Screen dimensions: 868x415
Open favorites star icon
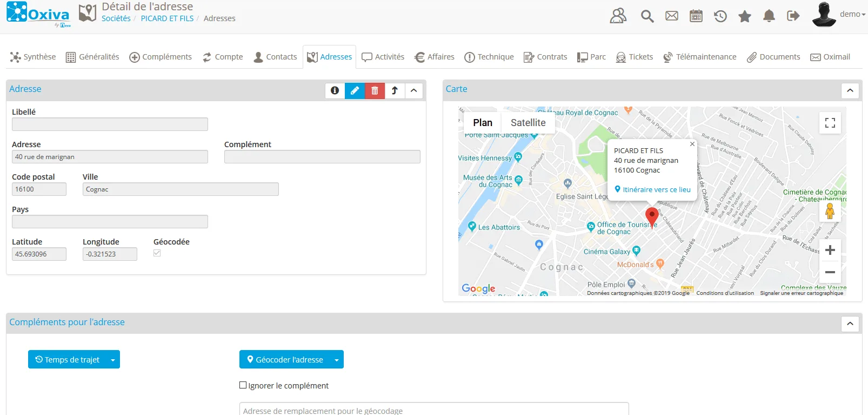[x=745, y=16]
